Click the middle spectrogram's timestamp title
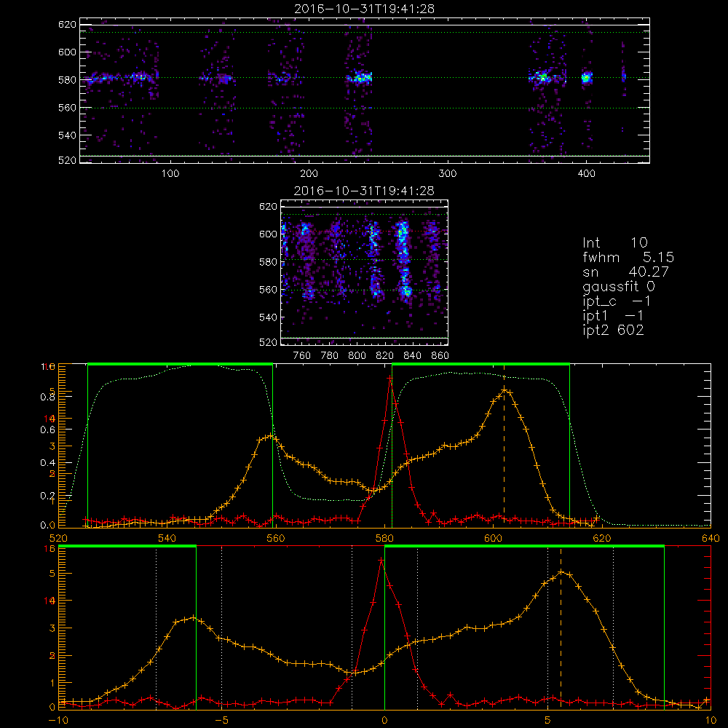The width and height of the screenshot is (728, 728). pyautogui.click(x=364, y=191)
